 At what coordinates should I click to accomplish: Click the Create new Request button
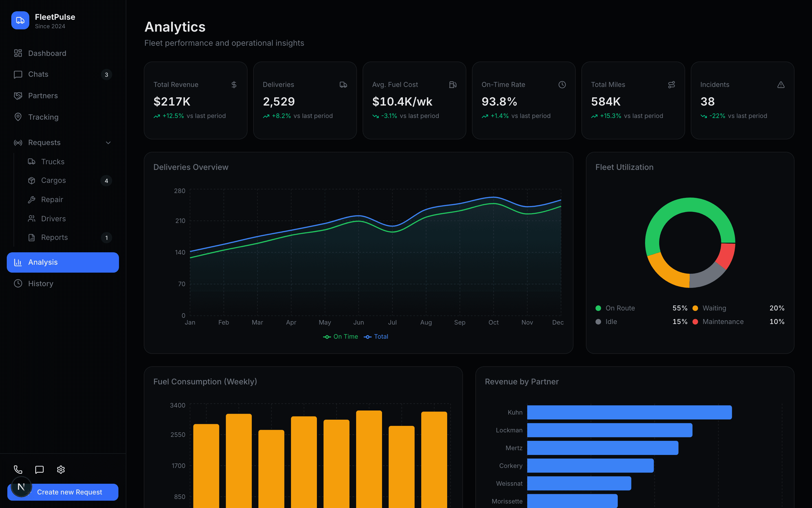click(x=63, y=492)
